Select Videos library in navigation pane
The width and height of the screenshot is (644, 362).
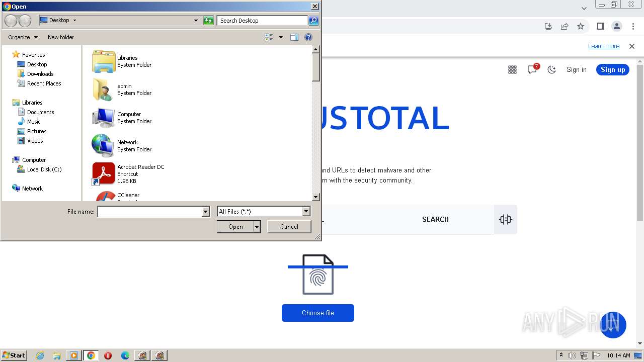[35, 141]
